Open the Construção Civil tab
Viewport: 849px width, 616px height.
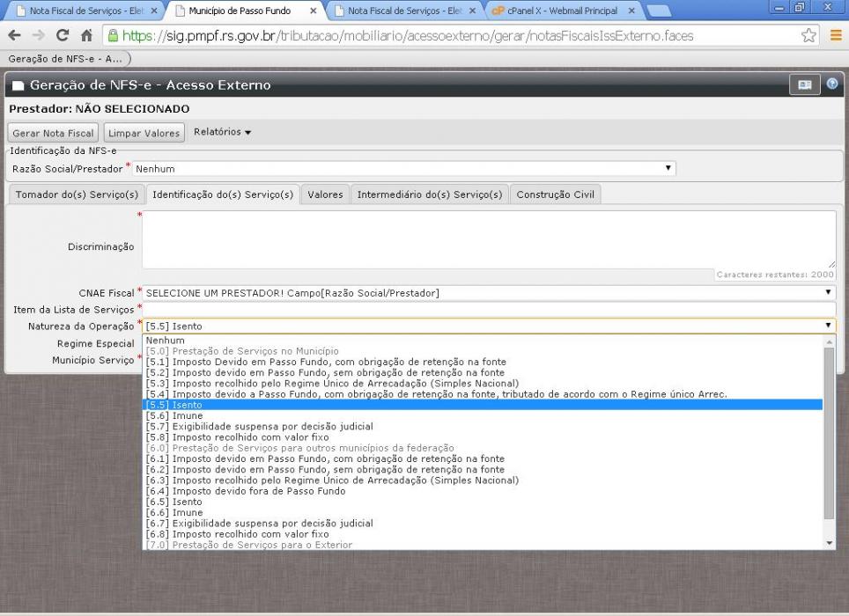[x=555, y=194]
